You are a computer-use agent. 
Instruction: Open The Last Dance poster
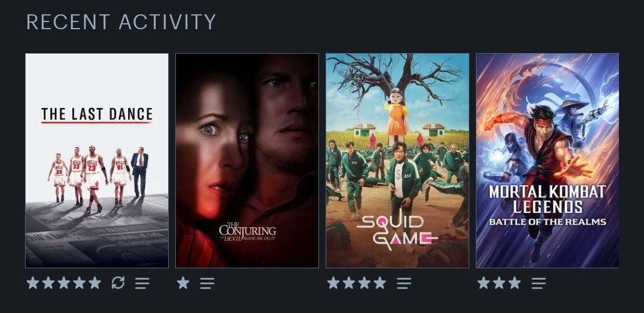coord(97,160)
